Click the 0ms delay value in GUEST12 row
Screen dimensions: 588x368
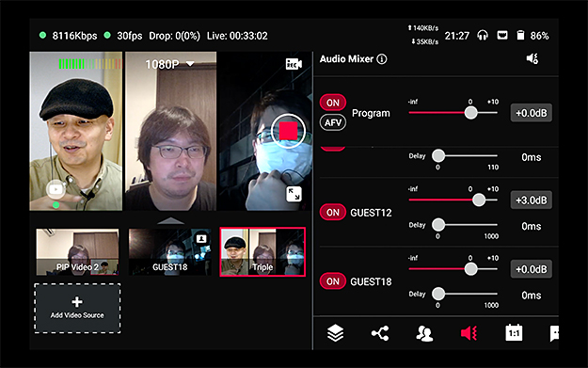click(531, 226)
